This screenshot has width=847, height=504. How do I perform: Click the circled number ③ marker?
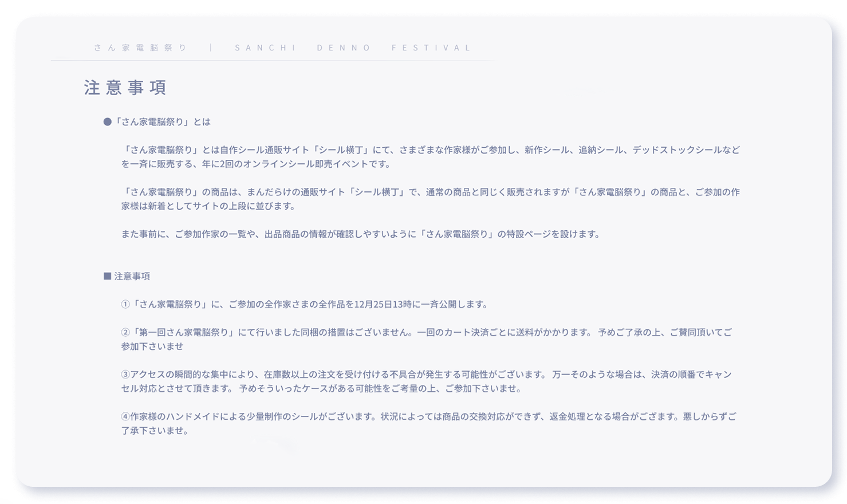[x=125, y=375]
